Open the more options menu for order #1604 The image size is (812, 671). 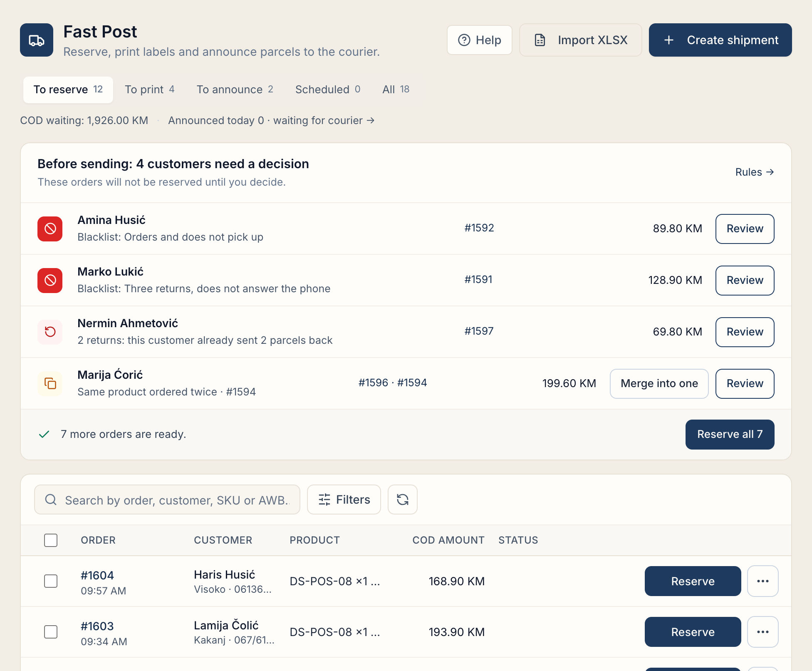762,581
